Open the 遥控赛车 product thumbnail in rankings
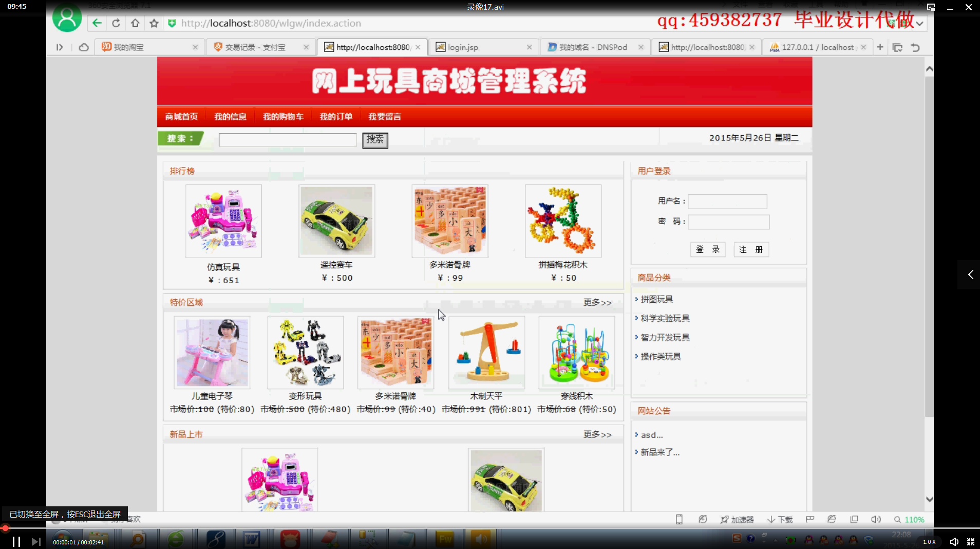 point(336,221)
